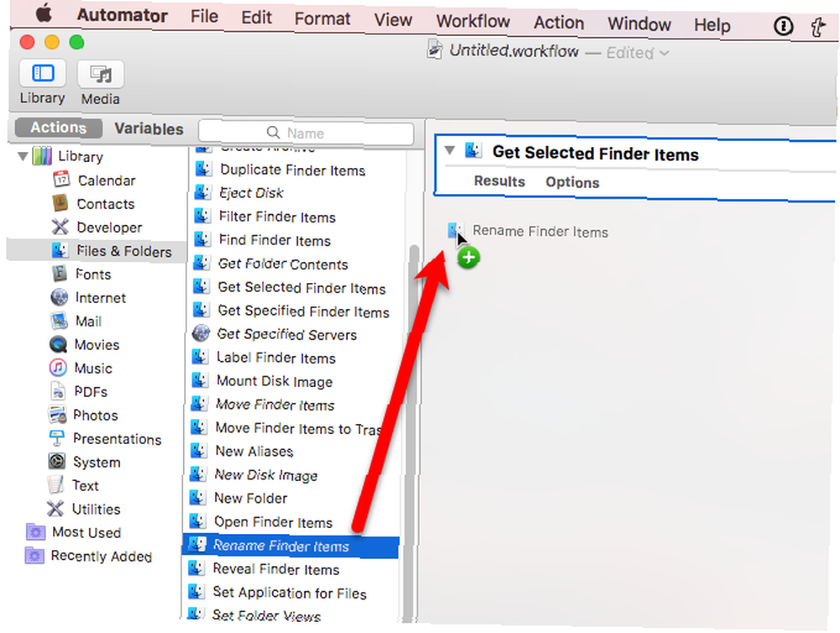This screenshot has height=633, width=840.
Task: Toggle the Library sidebar toolbar button
Action: pyautogui.click(x=43, y=73)
